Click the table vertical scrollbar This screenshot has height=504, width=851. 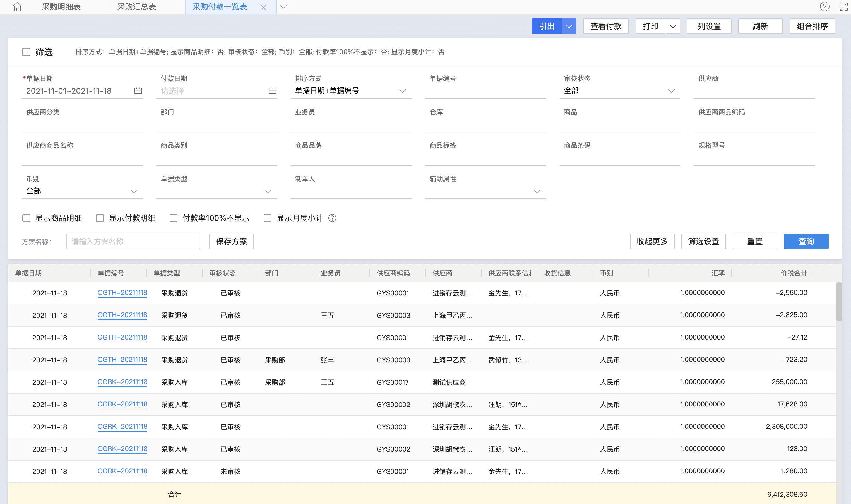839,302
